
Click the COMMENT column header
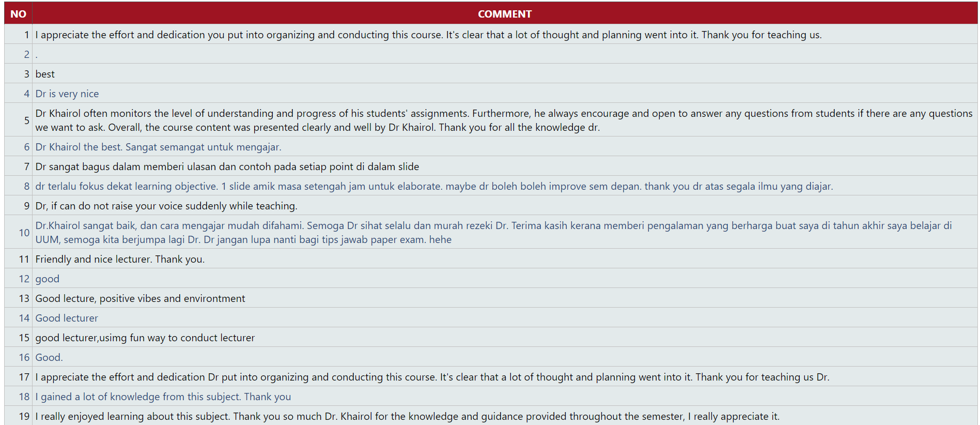coord(504,14)
